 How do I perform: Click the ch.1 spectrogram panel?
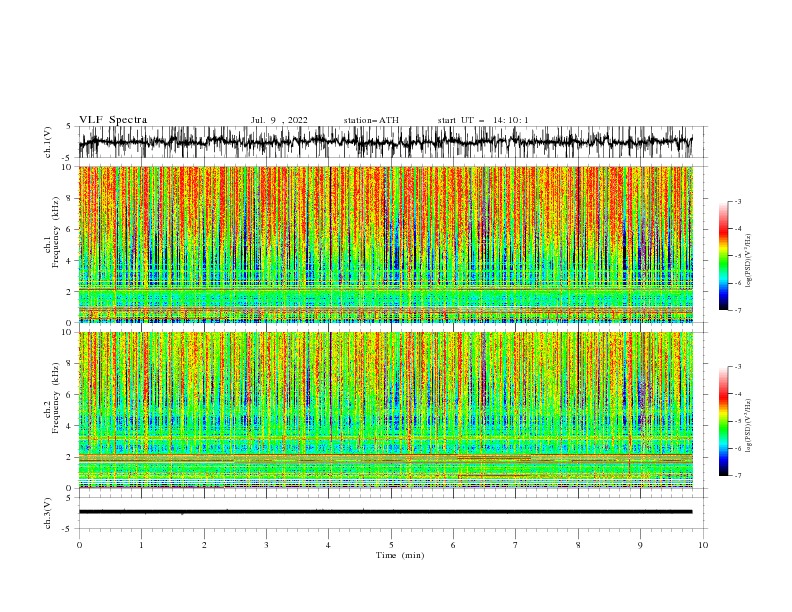click(386, 244)
